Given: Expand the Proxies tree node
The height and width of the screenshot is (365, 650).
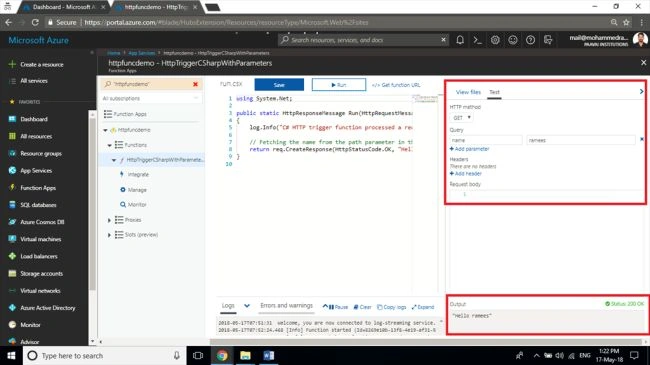Looking at the screenshot, I should [x=109, y=220].
